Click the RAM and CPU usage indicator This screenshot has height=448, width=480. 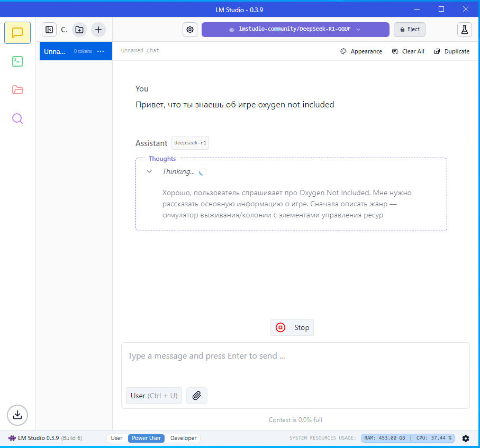[407, 438]
